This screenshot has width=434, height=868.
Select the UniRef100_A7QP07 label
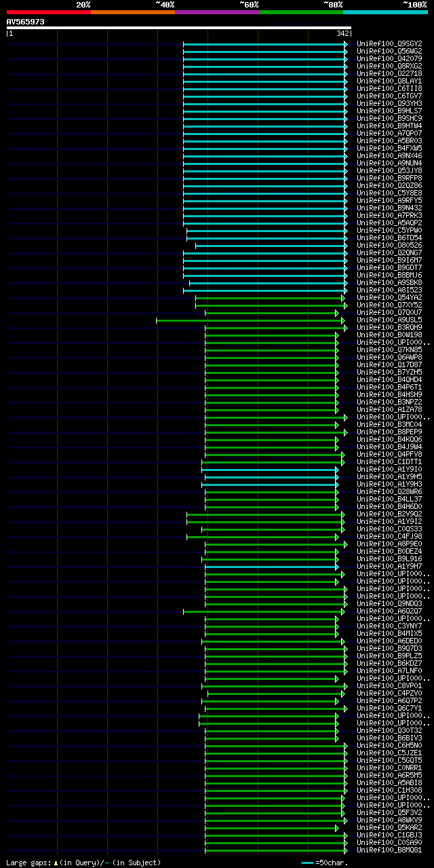click(x=389, y=133)
